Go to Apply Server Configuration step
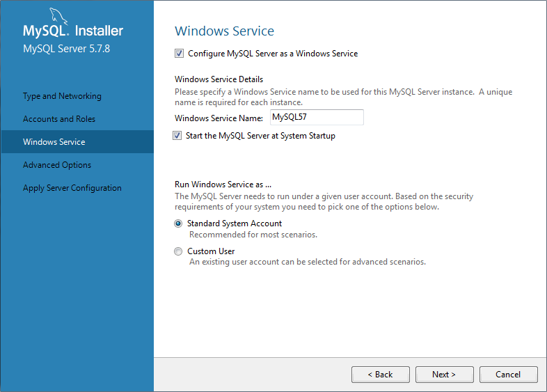This screenshot has height=392, width=547. point(72,188)
